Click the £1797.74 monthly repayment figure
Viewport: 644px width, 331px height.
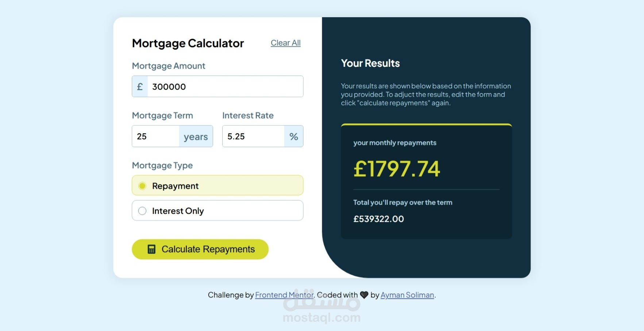397,169
